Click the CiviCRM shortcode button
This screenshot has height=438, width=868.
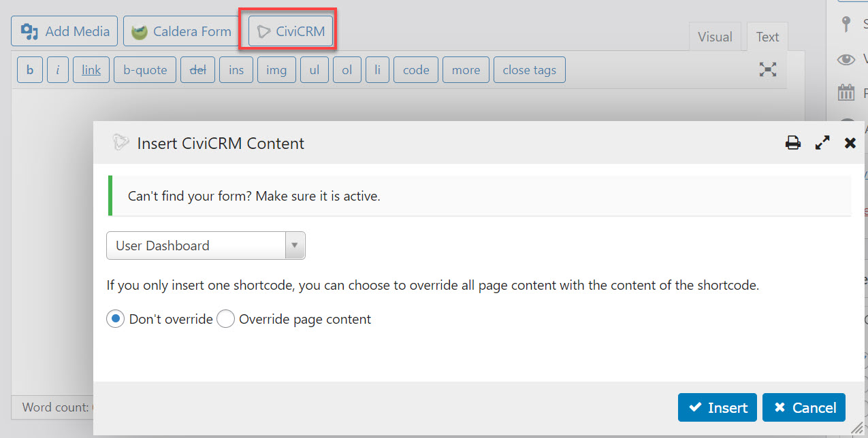point(291,31)
